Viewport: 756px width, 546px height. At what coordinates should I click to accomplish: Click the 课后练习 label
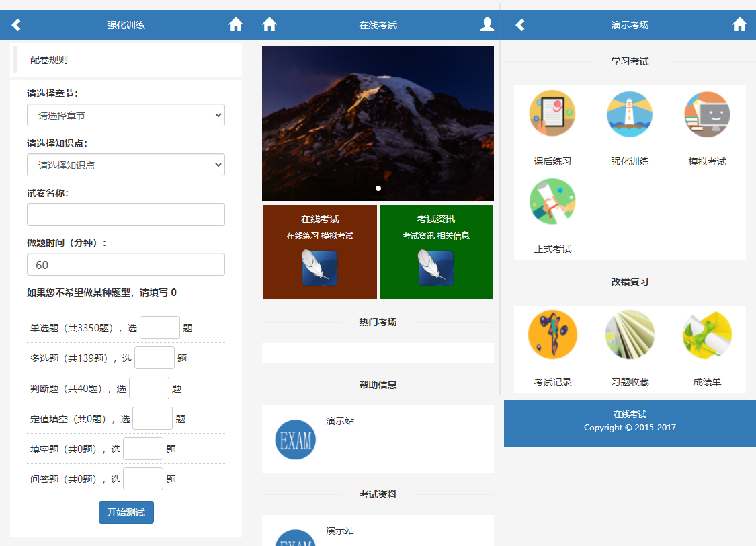pyautogui.click(x=552, y=161)
